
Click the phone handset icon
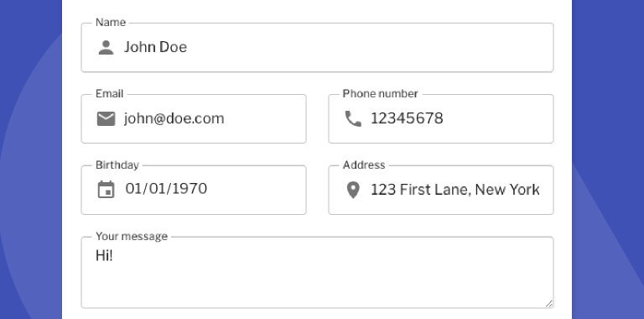click(x=353, y=119)
